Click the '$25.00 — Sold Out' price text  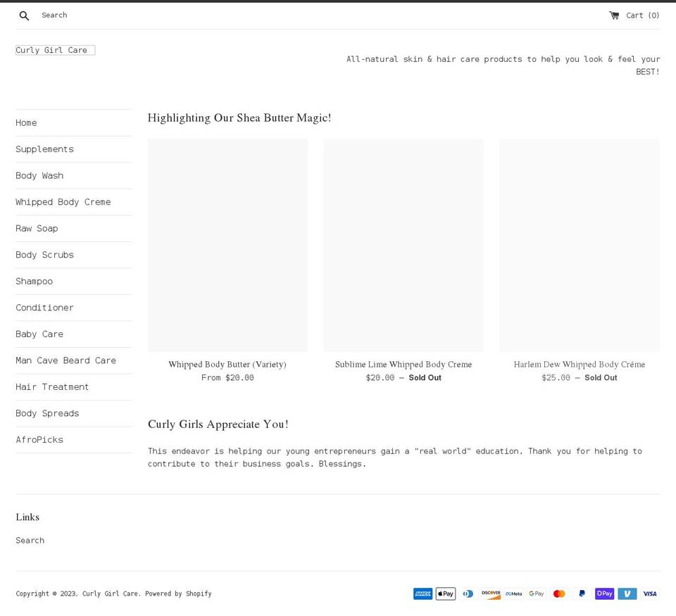(580, 377)
